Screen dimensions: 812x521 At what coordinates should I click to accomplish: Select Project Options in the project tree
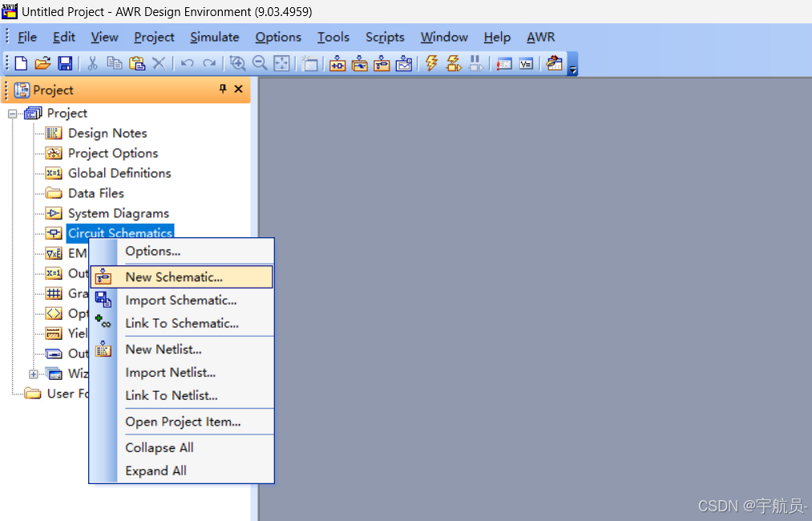[x=113, y=153]
